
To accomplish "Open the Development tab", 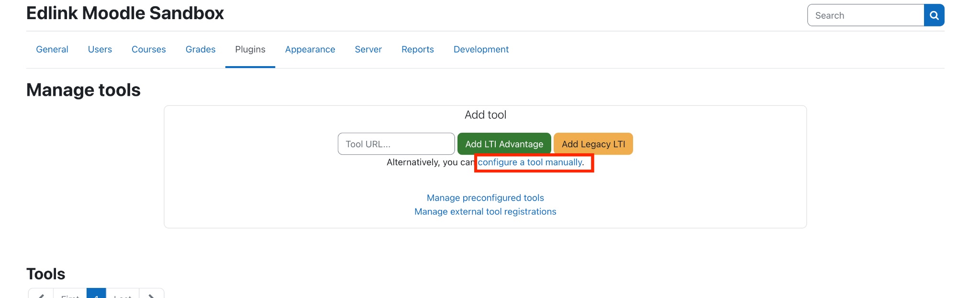I will [x=481, y=49].
